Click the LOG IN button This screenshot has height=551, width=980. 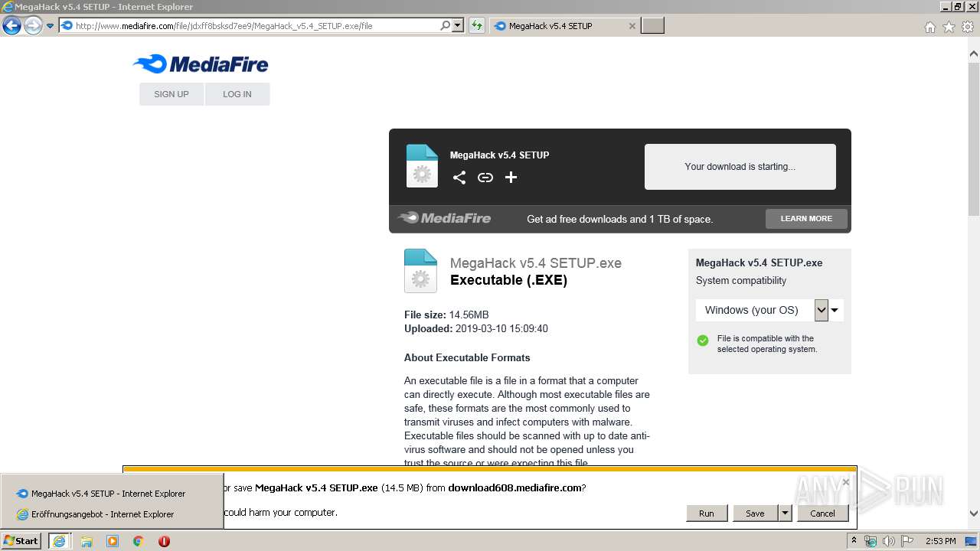click(x=237, y=94)
